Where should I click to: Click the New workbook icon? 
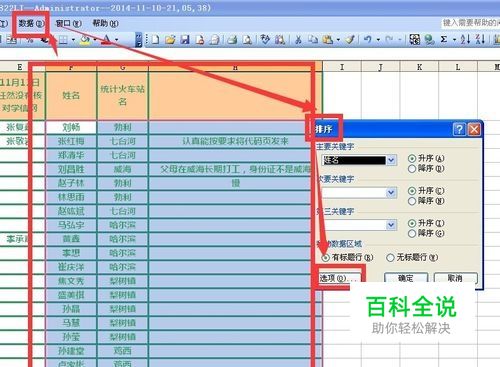[155, 40]
